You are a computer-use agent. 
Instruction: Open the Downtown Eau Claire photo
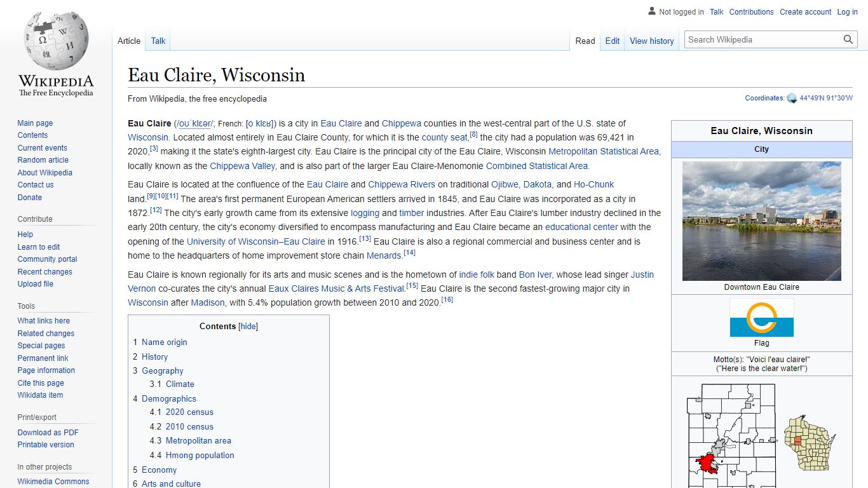point(761,221)
